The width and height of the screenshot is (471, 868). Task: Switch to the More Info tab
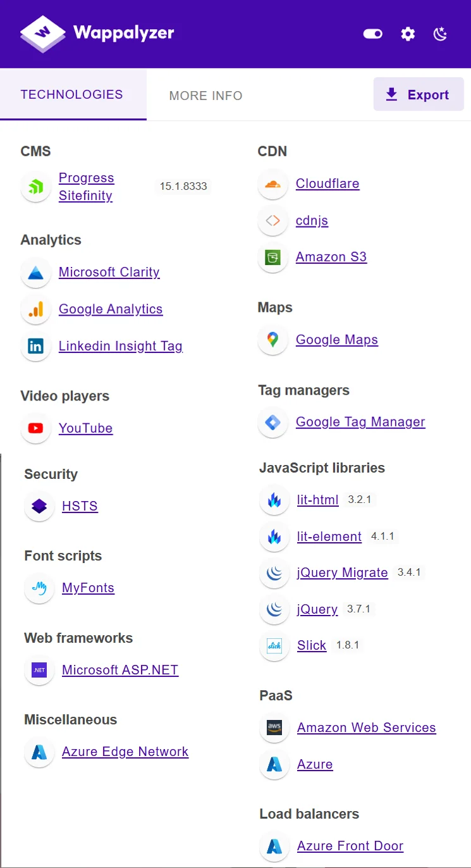tap(206, 96)
